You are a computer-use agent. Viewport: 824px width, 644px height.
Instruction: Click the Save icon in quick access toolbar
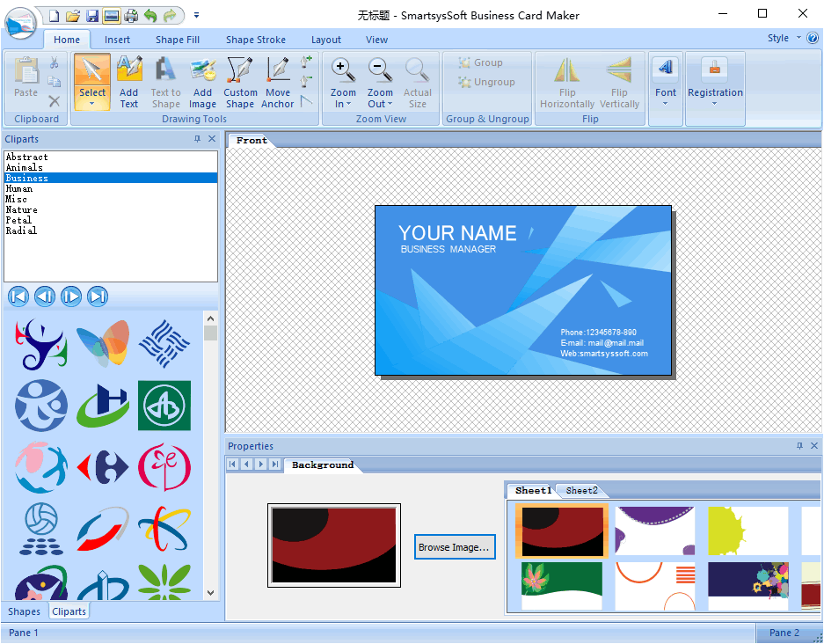pyautogui.click(x=92, y=15)
